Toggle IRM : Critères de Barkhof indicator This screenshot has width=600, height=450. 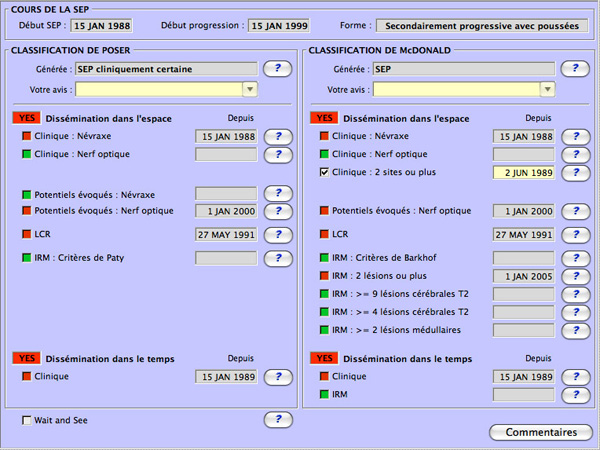pos(324,258)
